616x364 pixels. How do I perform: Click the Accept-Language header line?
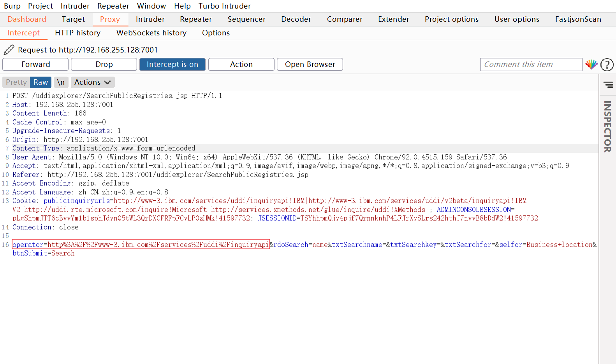click(90, 192)
